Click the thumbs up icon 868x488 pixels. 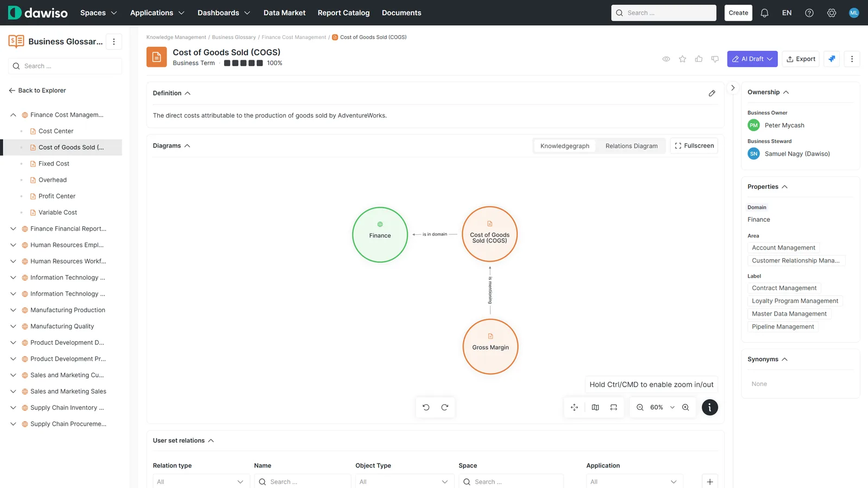pyautogui.click(x=699, y=59)
